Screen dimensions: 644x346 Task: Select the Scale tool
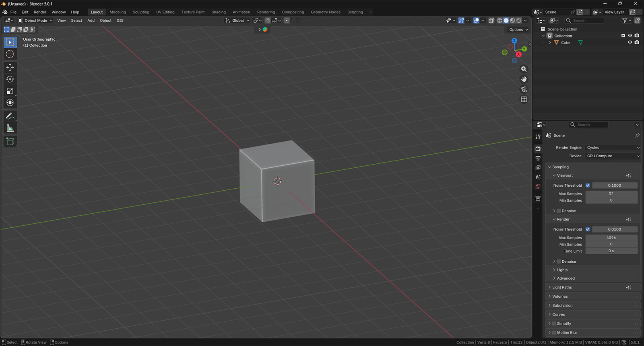pos(10,91)
